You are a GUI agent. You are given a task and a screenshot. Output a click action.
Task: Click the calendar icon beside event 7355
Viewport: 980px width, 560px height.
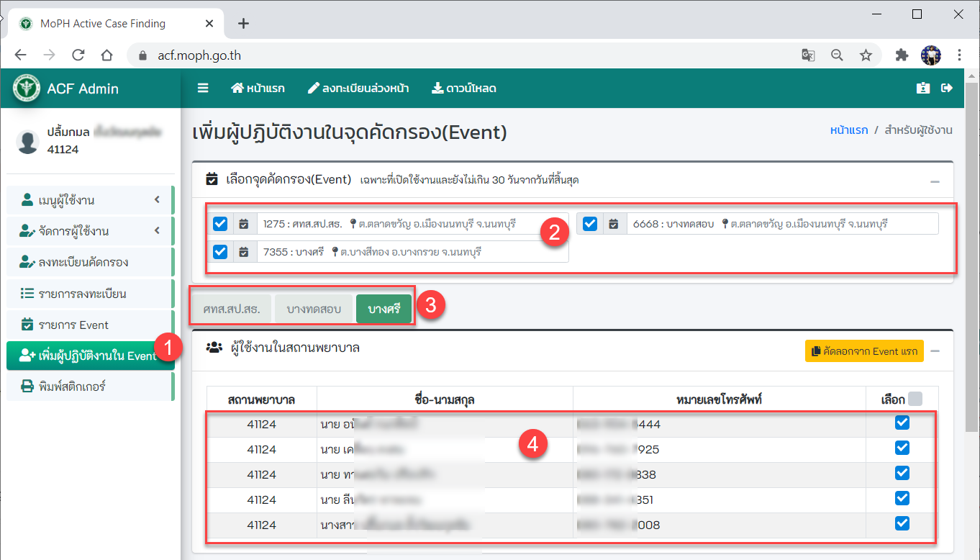244,252
